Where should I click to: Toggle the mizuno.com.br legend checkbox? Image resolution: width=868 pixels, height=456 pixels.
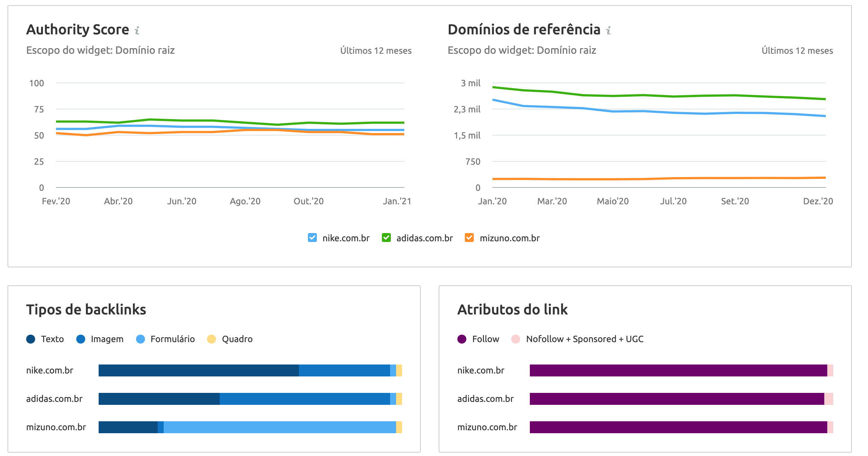click(469, 238)
